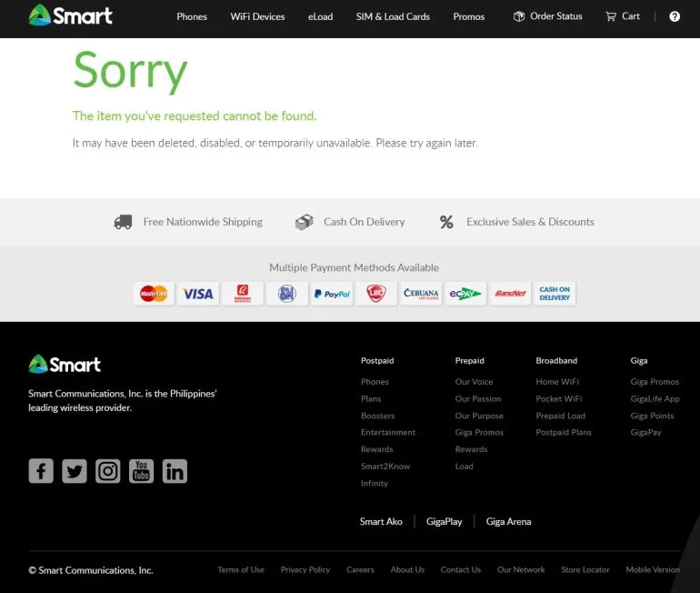Open Giga Arena link

point(508,521)
